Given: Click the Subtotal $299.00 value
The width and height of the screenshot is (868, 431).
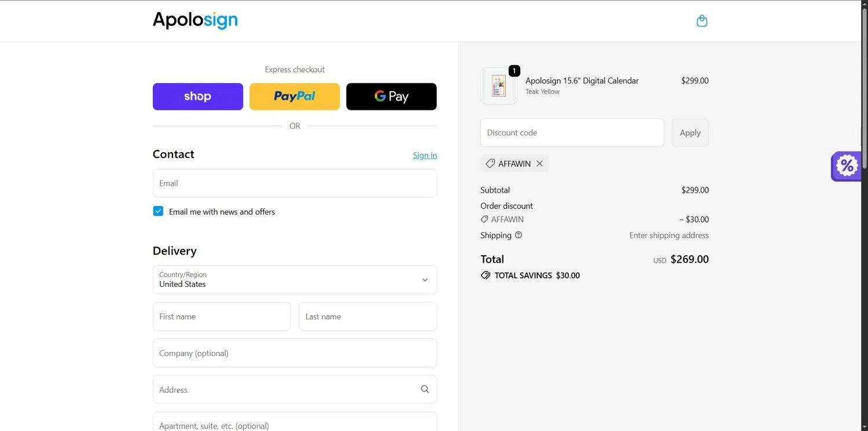Looking at the screenshot, I should (x=695, y=190).
